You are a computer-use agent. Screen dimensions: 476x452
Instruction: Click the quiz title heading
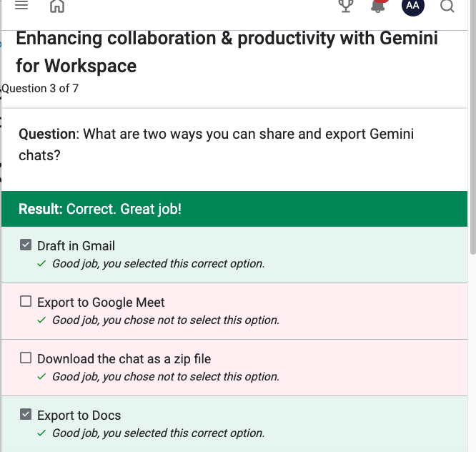tap(227, 52)
